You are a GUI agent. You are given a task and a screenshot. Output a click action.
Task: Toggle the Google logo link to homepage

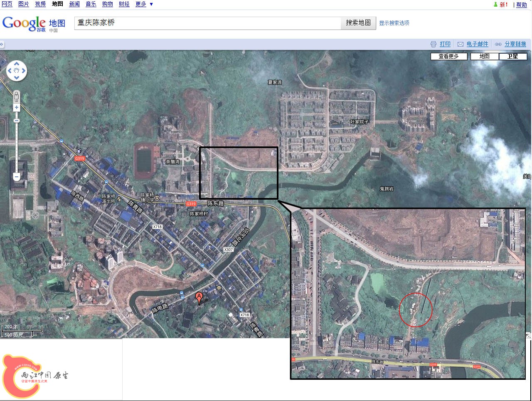click(x=25, y=24)
